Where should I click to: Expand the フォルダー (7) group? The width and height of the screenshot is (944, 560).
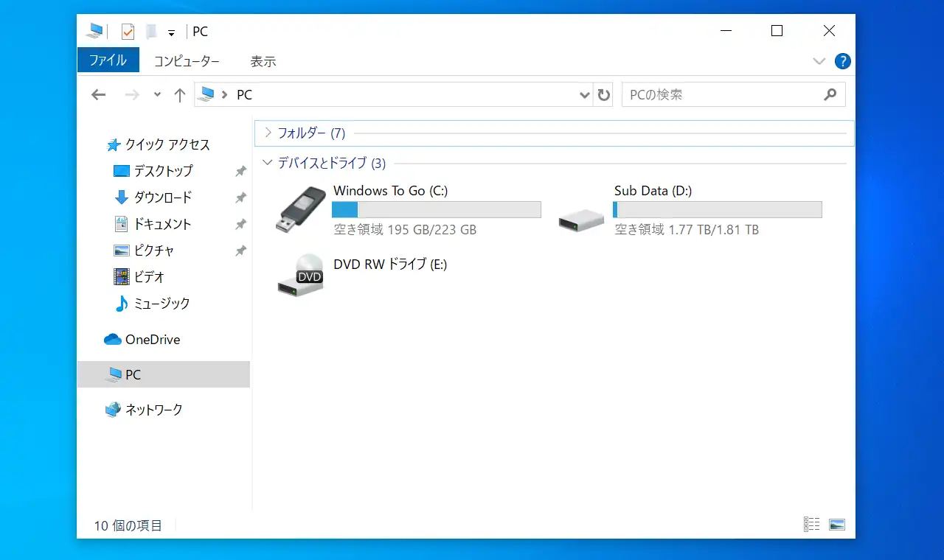268,133
